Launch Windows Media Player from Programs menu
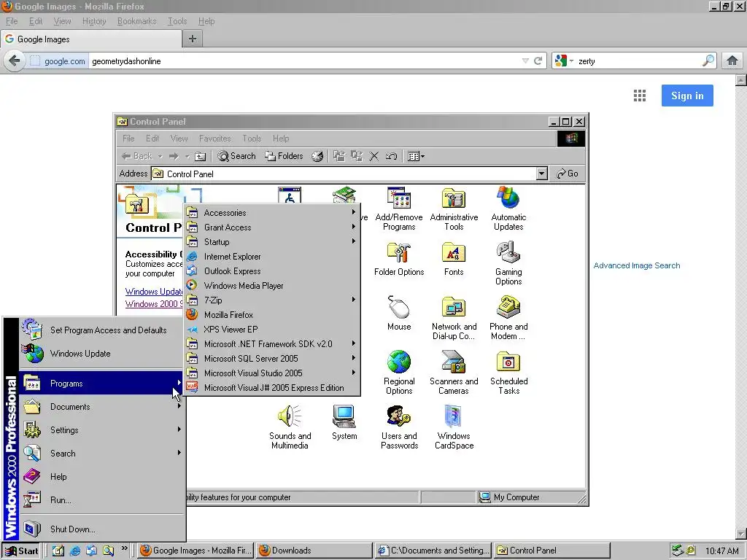The height and width of the screenshot is (560, 747). [x=271, y=286]
